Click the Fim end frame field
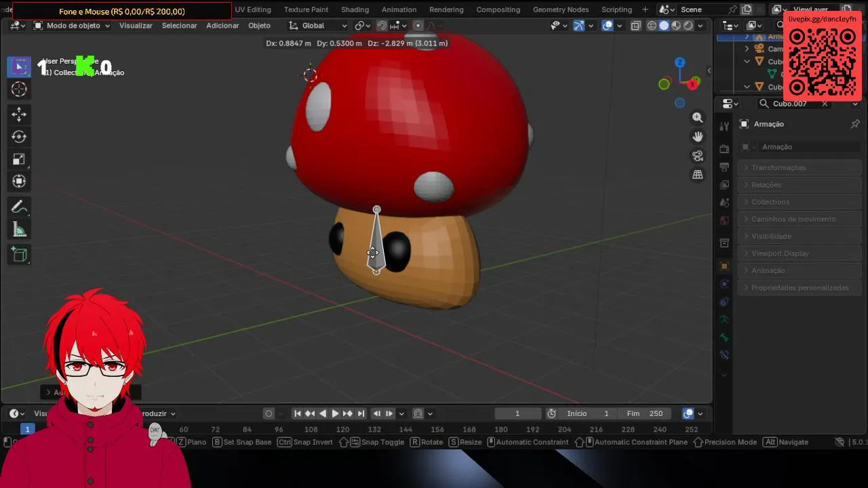The height and width of the screenshot is (488, 868). pos(644,413)
